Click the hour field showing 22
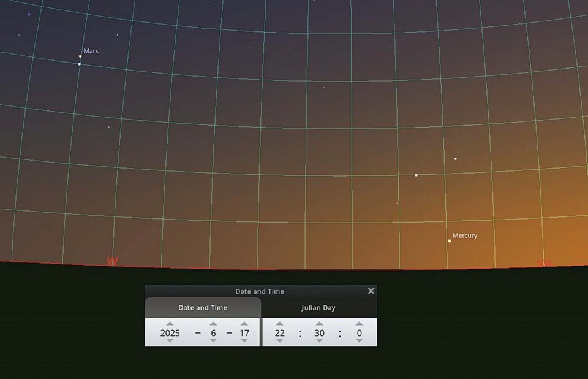Viewport: 588px width, 379px height. coord(279,333)
